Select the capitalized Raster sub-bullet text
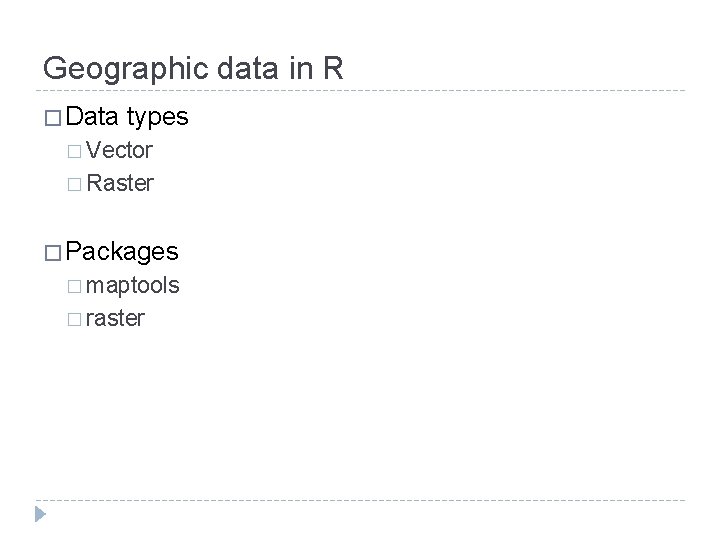The width and height of the screenshot is (720, 540). [x=120, y=183]
